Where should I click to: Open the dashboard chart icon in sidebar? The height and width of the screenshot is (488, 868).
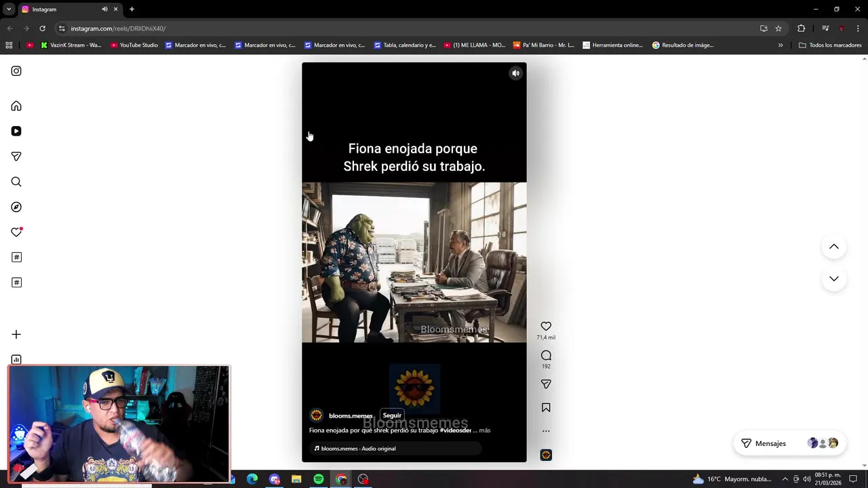click(x=16, y=359)
